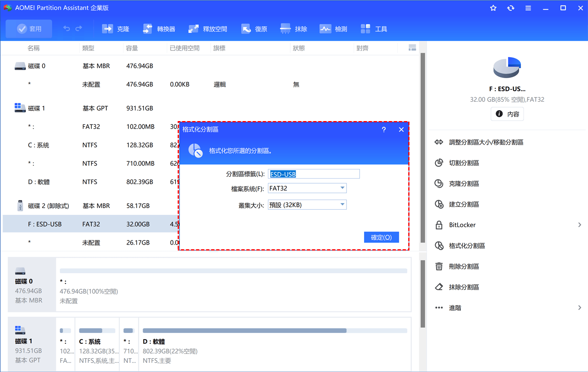
Task: Click the 476.94GB unallocated row of Disk 0
Action: [211, 84]
